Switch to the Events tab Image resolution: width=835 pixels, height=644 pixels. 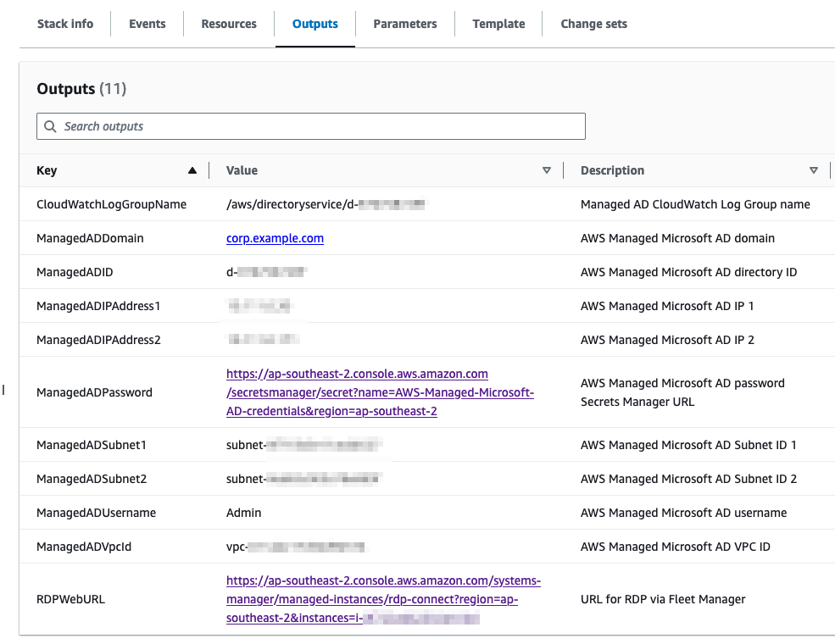click(x=147, y=24)
